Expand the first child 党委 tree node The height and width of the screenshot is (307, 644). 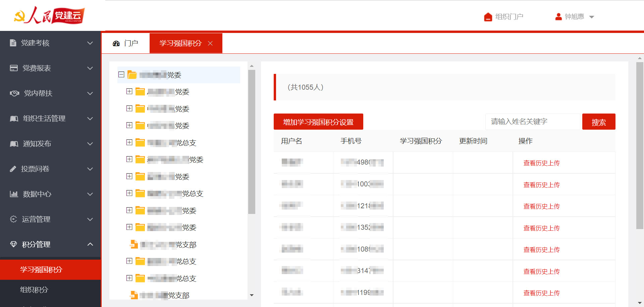[129, 91]
